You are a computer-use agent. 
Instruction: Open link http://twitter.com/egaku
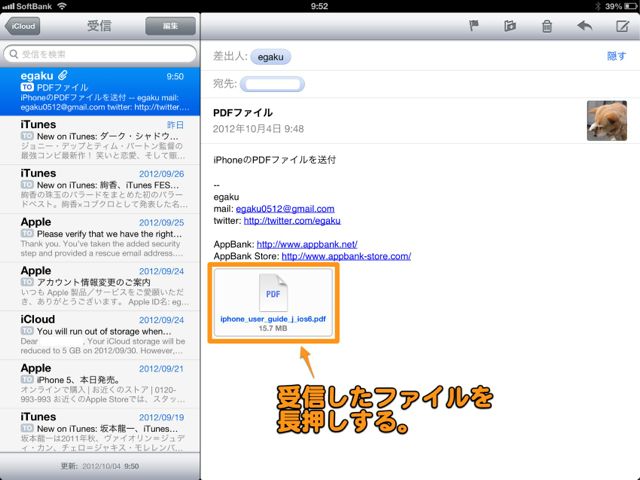tap(292, 220)
